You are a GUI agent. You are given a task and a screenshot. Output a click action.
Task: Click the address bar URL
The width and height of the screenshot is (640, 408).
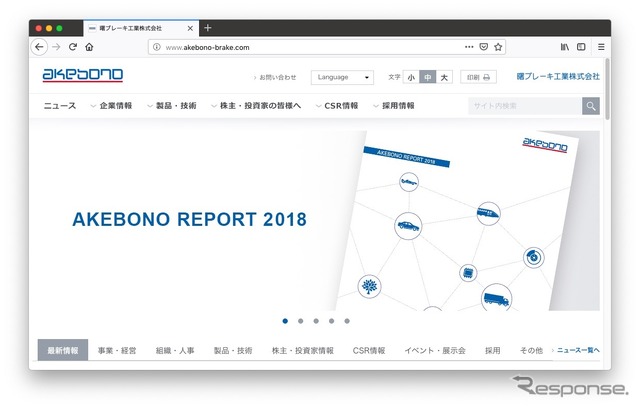click(x=207, y=47)
